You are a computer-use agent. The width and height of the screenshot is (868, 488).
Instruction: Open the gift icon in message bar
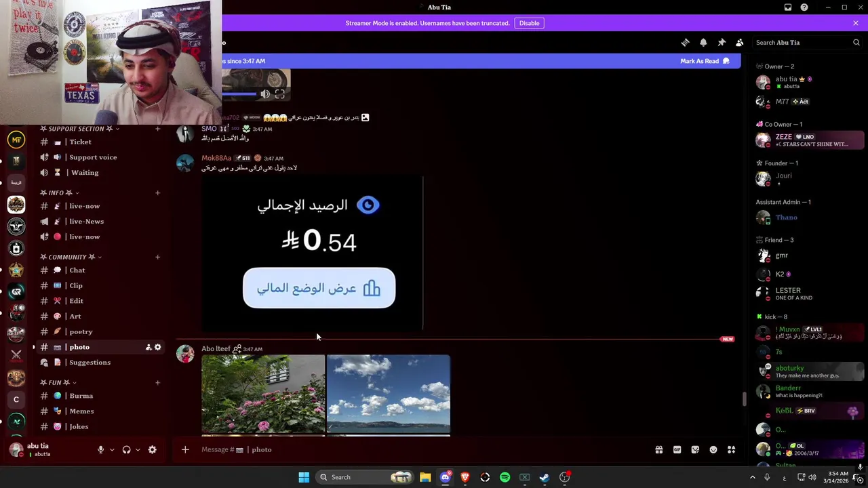pos(658,449)
